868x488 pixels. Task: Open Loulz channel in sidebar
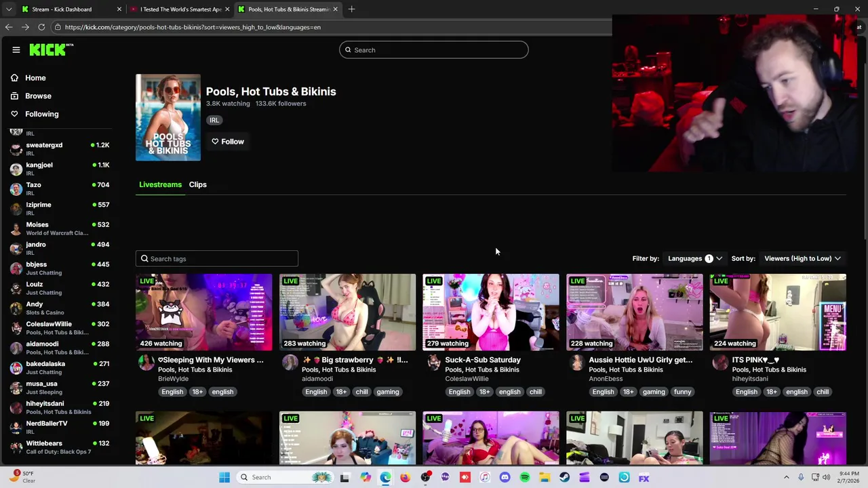click(60, 287)
